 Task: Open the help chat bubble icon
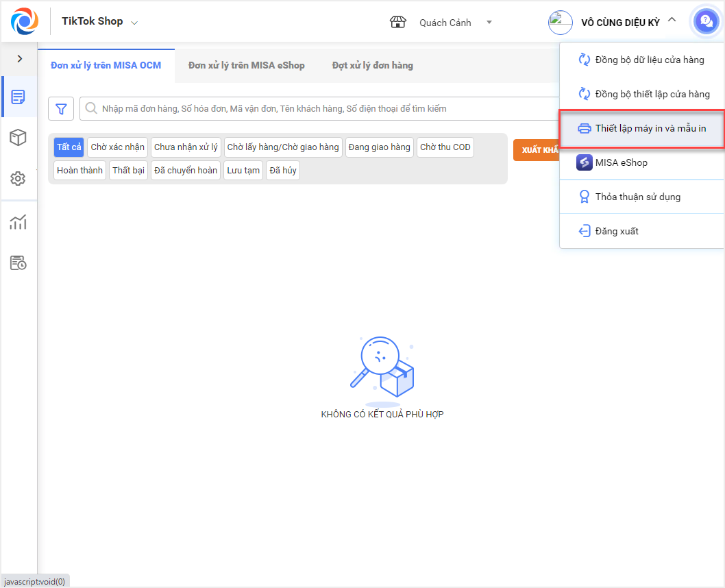(x=706, y=21)
